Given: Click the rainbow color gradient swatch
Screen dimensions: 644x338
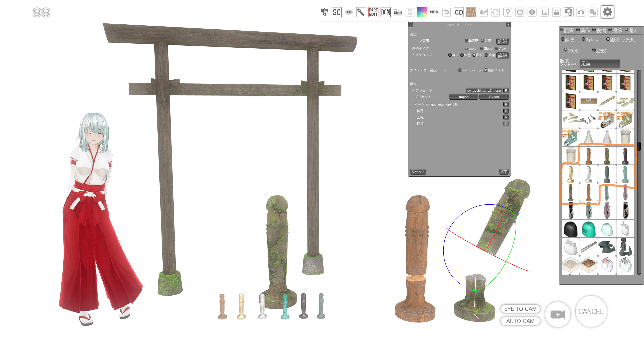Looking at the screenshot, I should tap(422, 12).
